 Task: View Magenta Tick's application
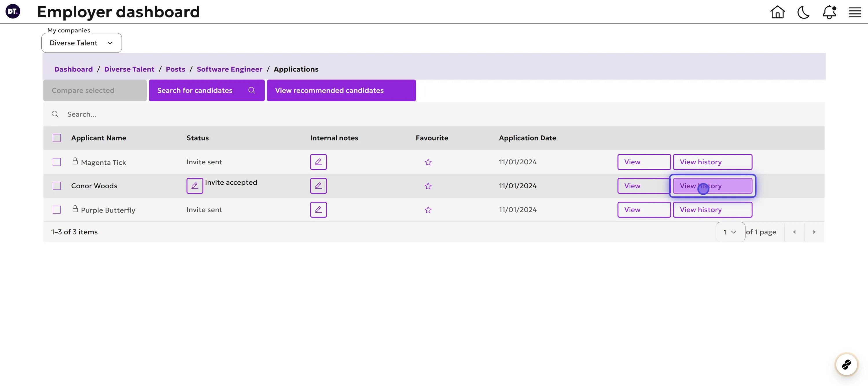[x=644, y=162]
